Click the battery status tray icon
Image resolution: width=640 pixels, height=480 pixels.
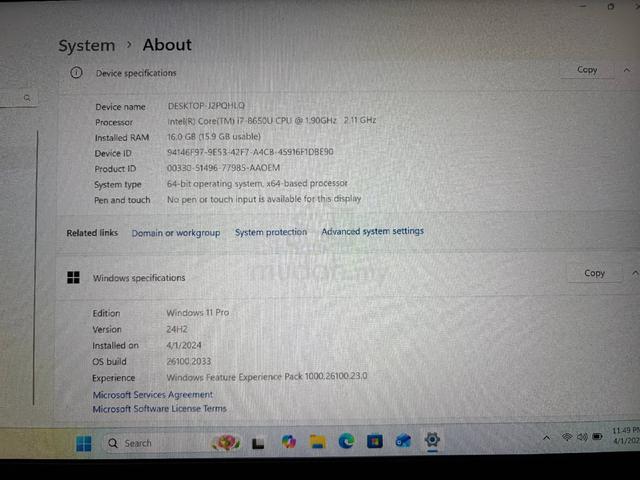598,437
